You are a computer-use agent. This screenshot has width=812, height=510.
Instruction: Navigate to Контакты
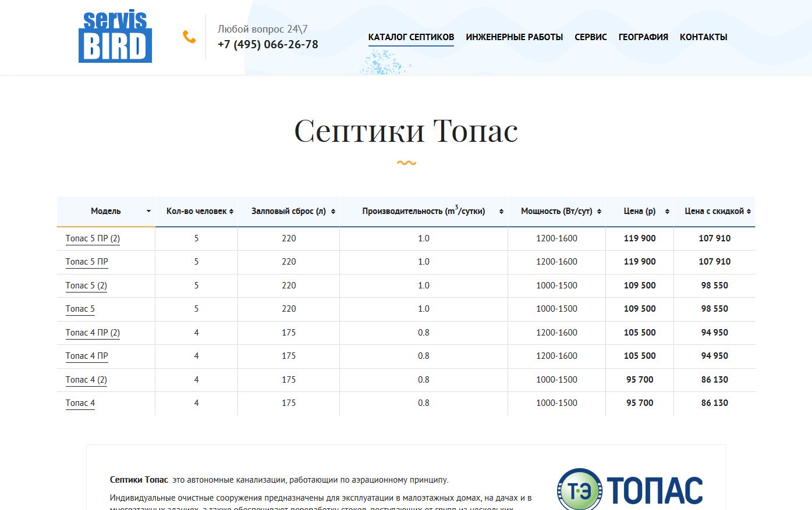[704, 37]
